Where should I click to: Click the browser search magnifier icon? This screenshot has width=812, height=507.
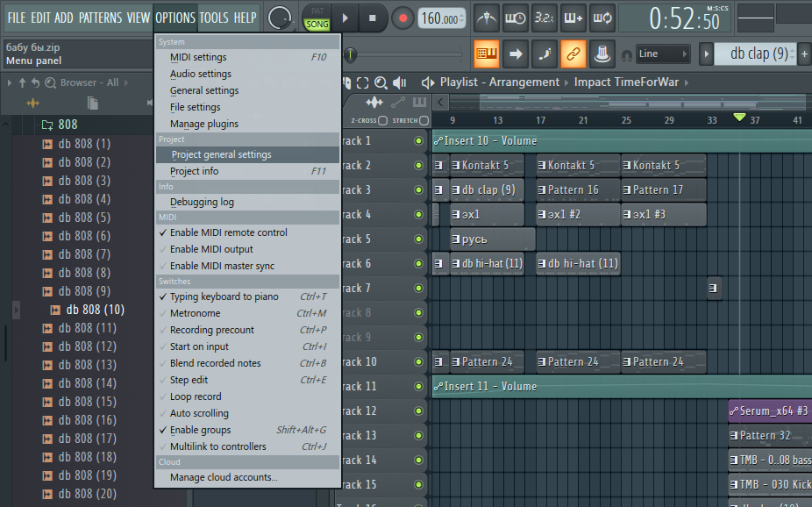(50, 82)
